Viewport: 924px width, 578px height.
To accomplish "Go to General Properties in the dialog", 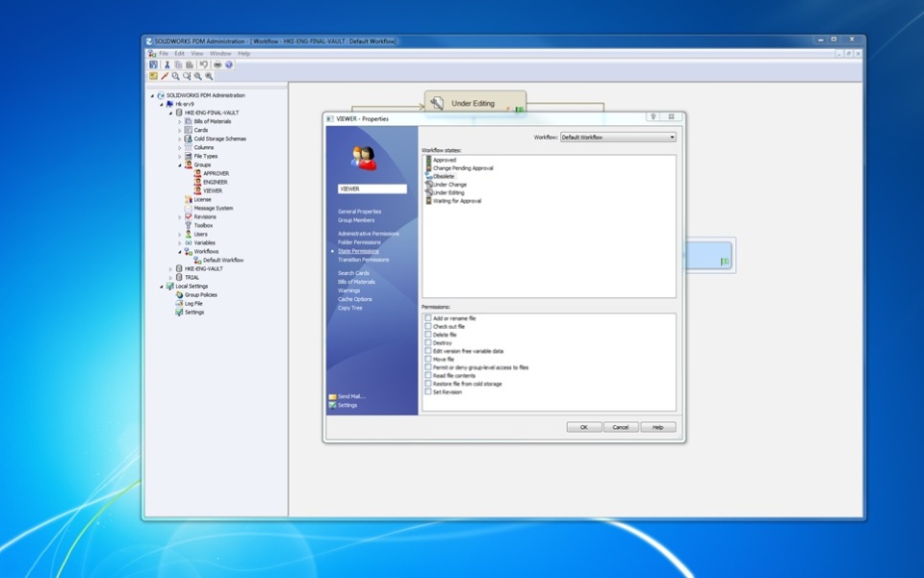I will (359, 212).
